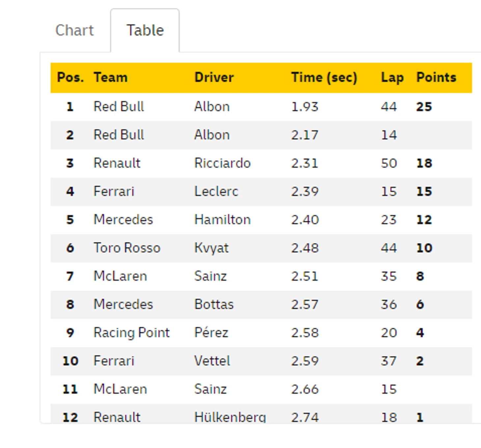Click the Driver column header
The width and height of the screenshot is (481, 448).
pos(214,77)
